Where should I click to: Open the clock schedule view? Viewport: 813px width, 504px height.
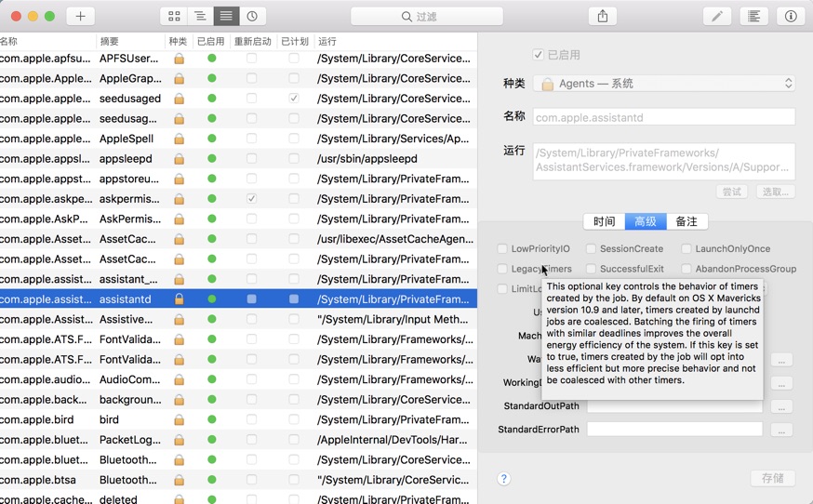coord(252,16)
